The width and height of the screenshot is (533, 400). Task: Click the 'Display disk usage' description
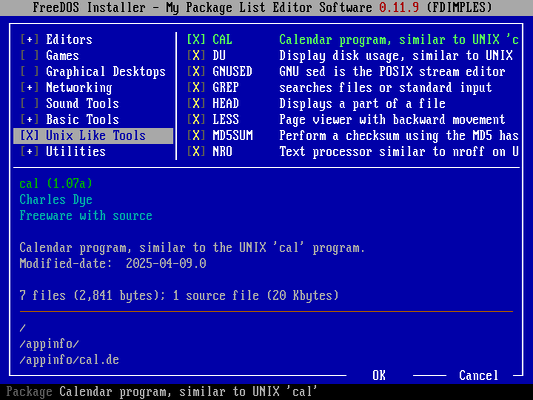pyautogui.click(x=396, y=56)
